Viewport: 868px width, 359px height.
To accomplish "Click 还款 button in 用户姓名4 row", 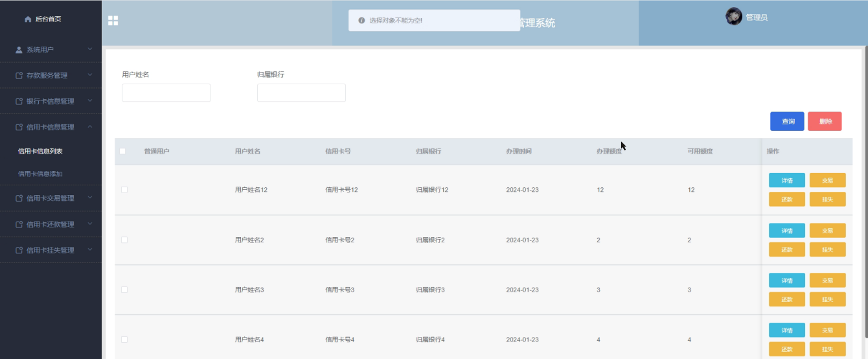I will (787, 349).
